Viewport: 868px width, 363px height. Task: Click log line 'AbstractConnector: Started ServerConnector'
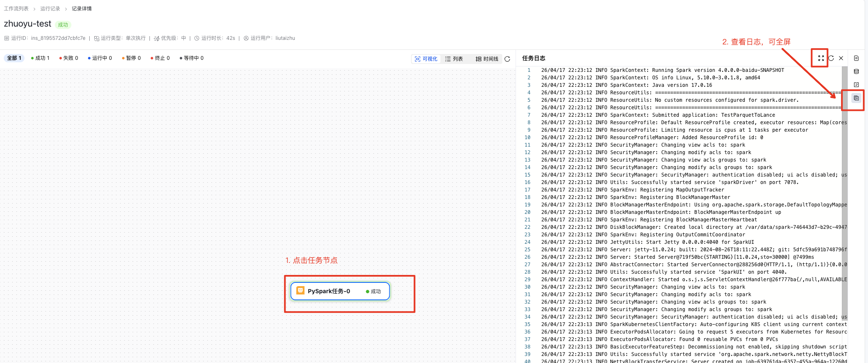point(694,265)
